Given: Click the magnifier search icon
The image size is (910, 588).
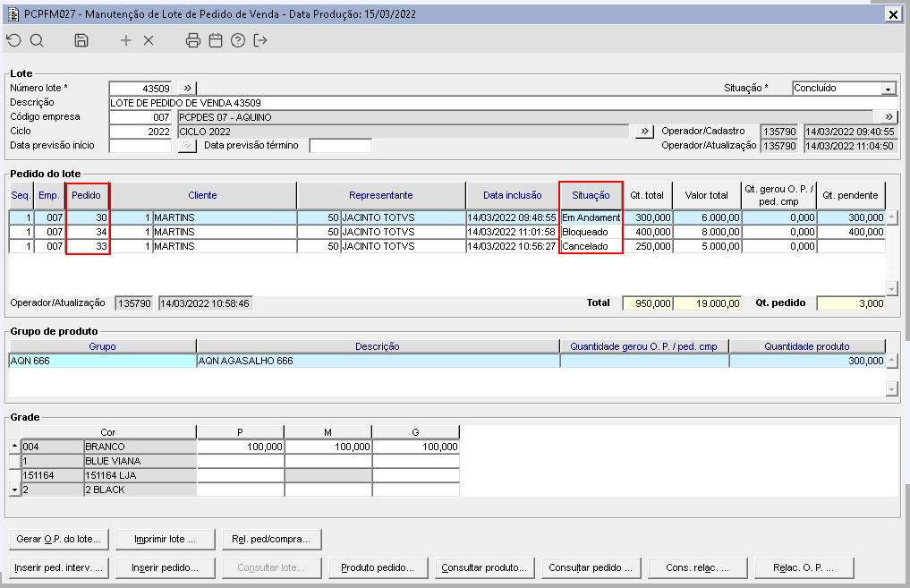Looking at the screenshot, I should tap(37, 40).
